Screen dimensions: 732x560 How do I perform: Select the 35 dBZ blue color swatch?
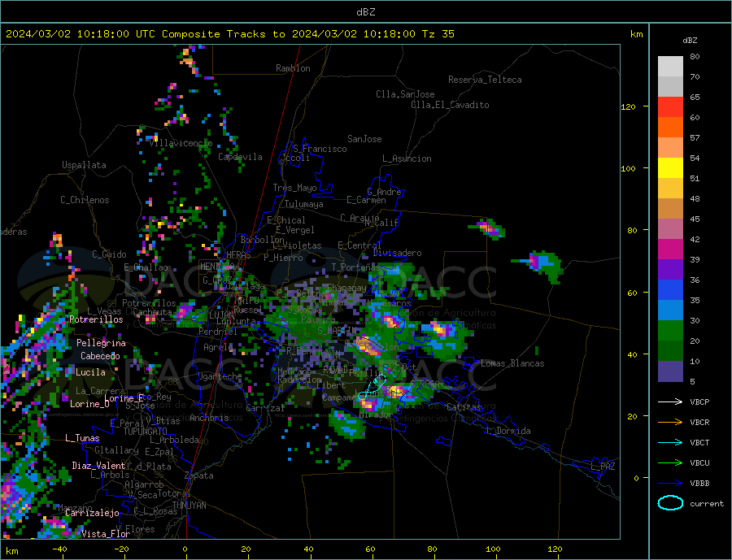click(x=670, y=289)
